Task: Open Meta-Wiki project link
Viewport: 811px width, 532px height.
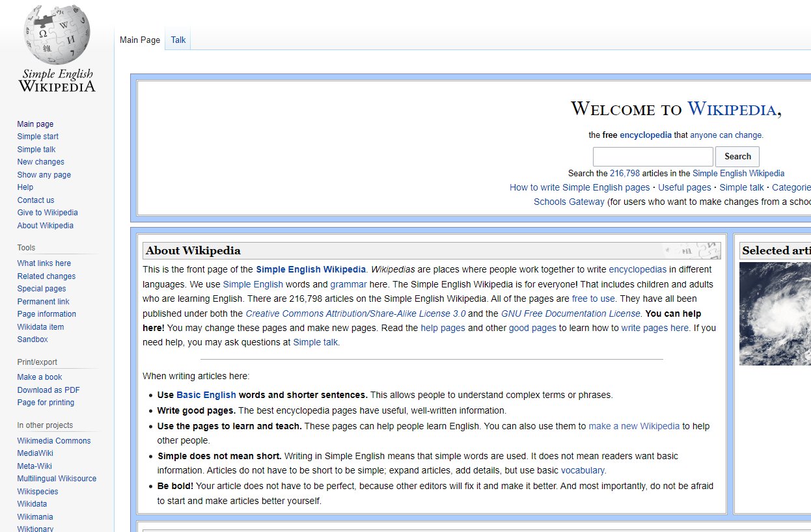Action: tap(34, 466)
